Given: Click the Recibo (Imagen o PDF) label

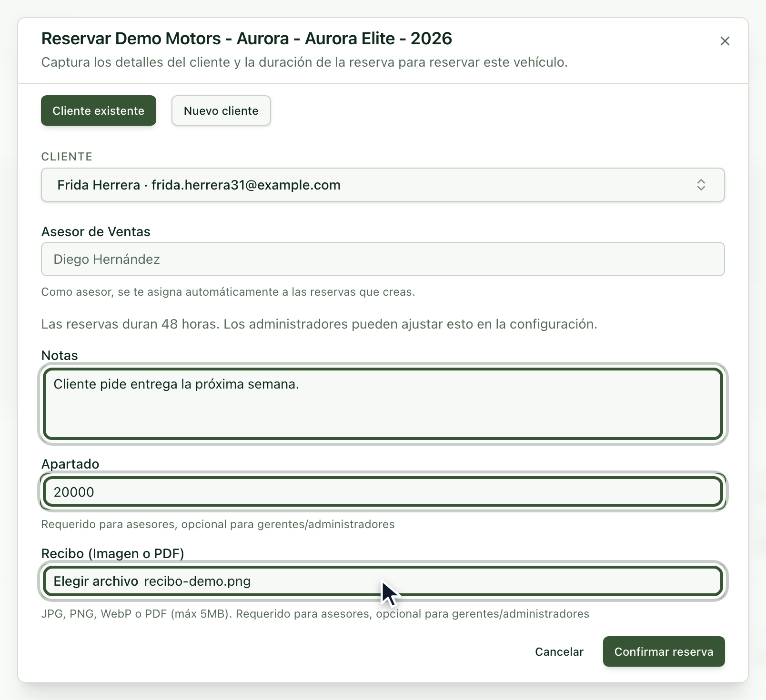Looking at the screenshot, I should pos(112,553).
